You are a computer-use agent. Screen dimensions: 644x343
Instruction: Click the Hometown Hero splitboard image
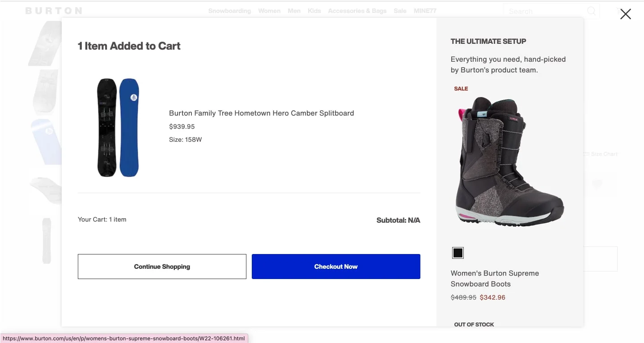[x=117, y=127]
